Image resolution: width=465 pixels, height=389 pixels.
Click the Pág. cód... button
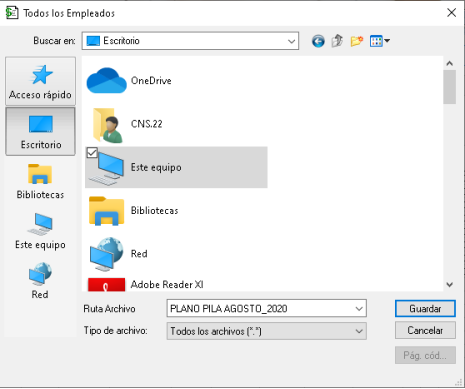(425, 355)
